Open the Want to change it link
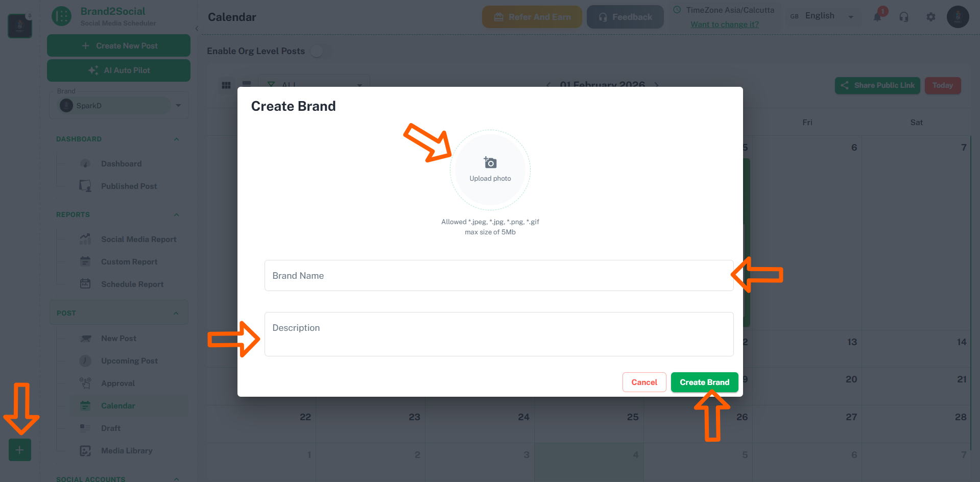Screen dimensions: 980x482 [724, 24]
